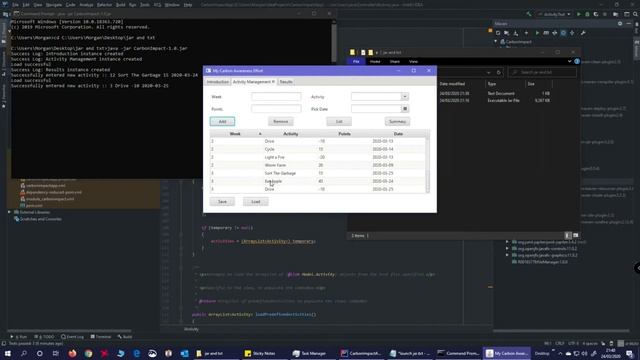Click the Load button below activity table

[x=256, y=202]
